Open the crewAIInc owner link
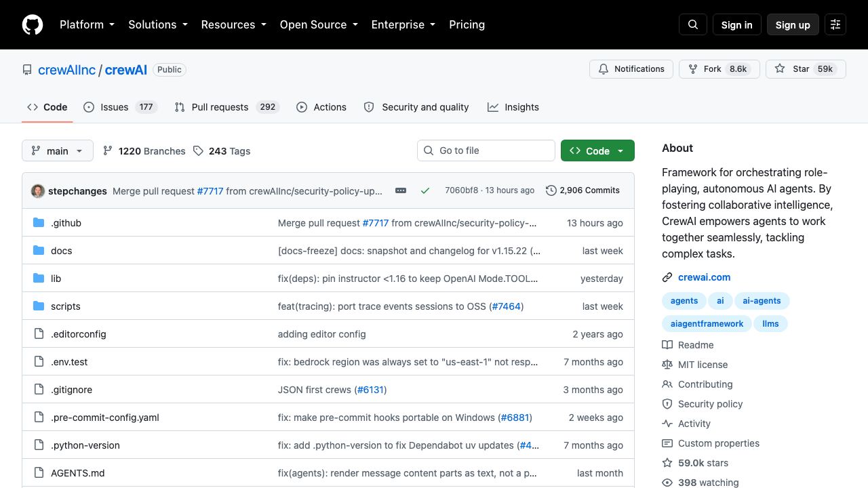 66,70
